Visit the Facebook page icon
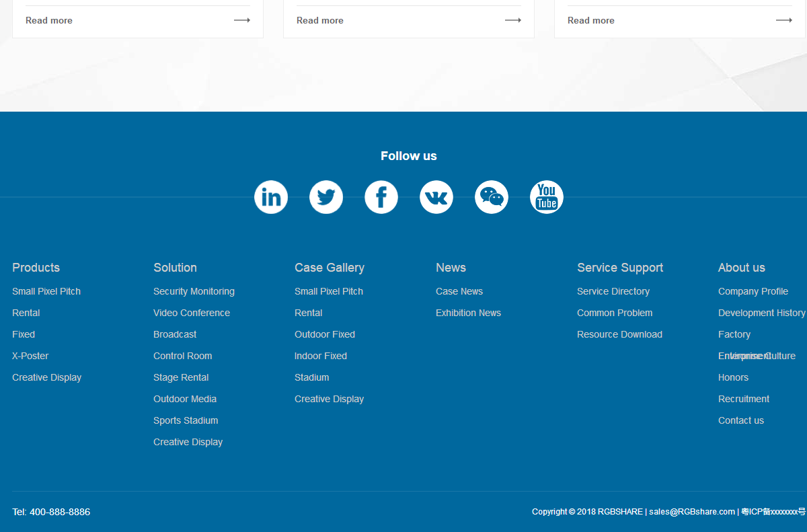The image size is (807, 532). (381, 197)
